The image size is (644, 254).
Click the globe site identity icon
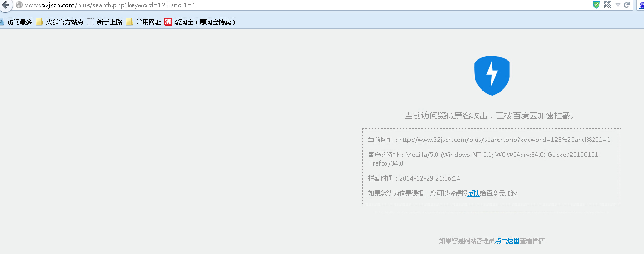[19, 5]
